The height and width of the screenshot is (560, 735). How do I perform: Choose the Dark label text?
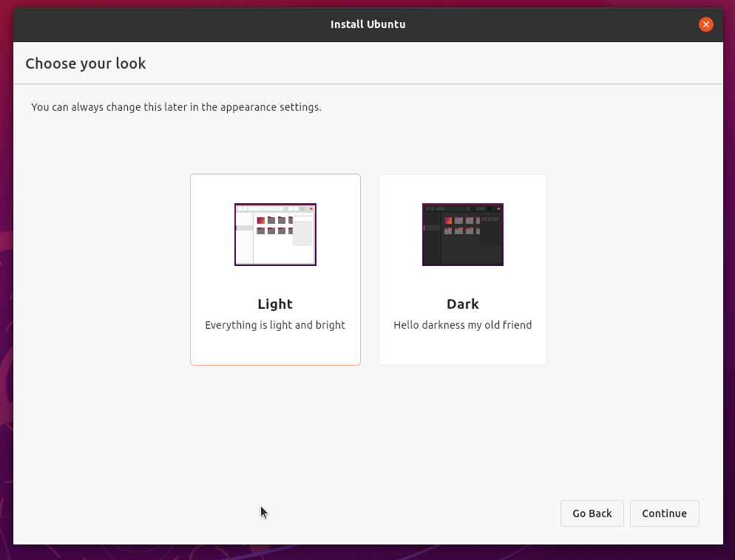tap(463, 304)
